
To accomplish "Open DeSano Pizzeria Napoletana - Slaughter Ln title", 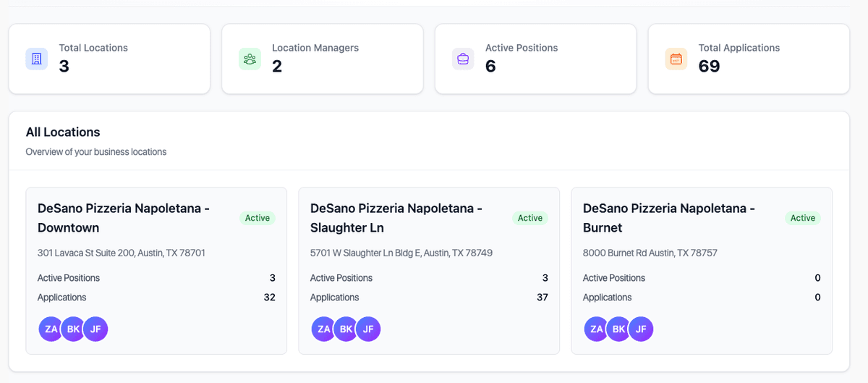I will [x=396, y=218].
